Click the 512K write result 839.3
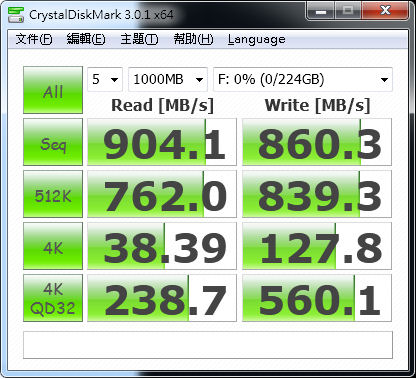This screenshot has width=417, height=379. coord(317,194)
